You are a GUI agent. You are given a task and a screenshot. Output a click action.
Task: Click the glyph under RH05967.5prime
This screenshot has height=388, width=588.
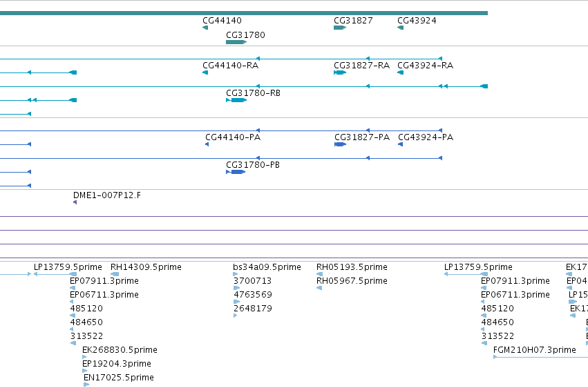click(x=319, y=288)
